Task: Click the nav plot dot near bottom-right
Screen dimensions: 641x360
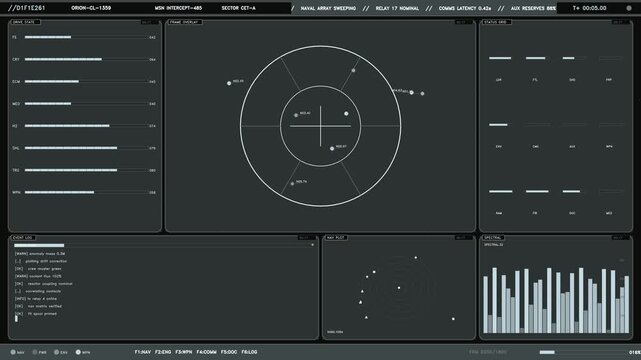Action: click(x=453, y=319)
